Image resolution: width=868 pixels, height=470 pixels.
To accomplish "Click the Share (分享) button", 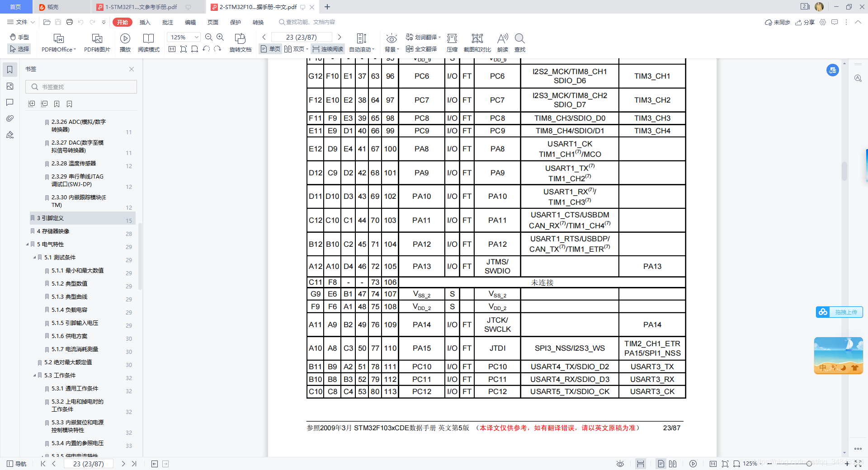I will point(805,22).
